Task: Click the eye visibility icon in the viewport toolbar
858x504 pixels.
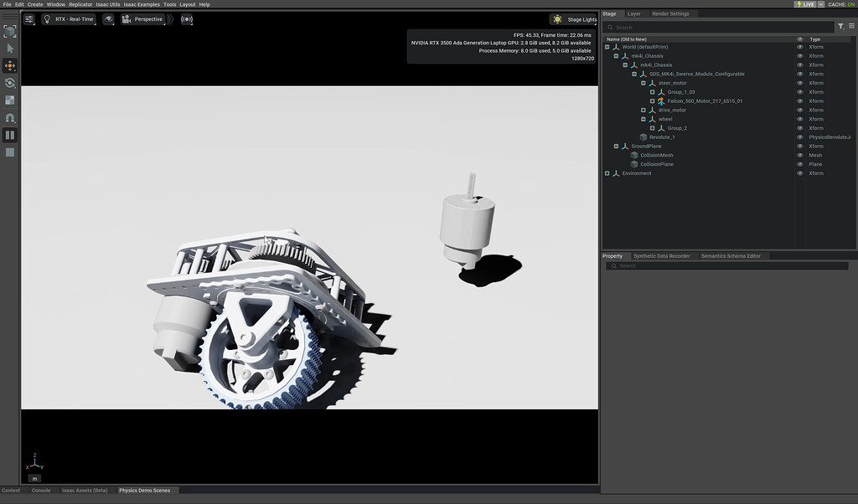Action: pos(109,18)
